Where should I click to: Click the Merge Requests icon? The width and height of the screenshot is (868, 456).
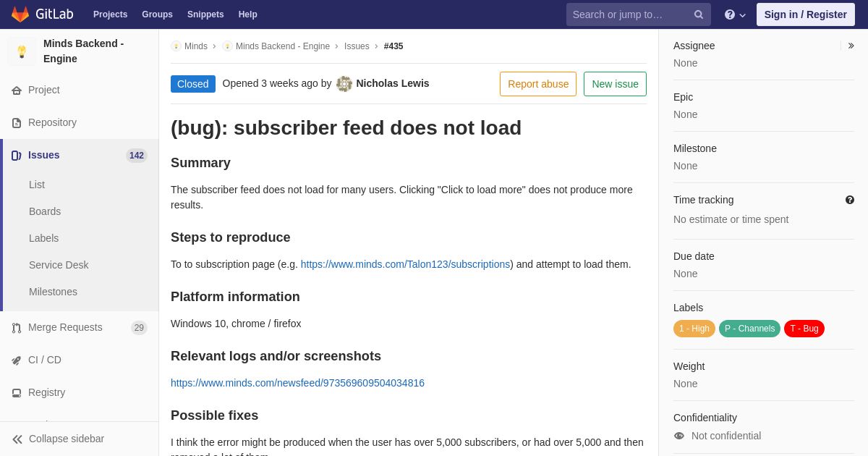(17, 328)
